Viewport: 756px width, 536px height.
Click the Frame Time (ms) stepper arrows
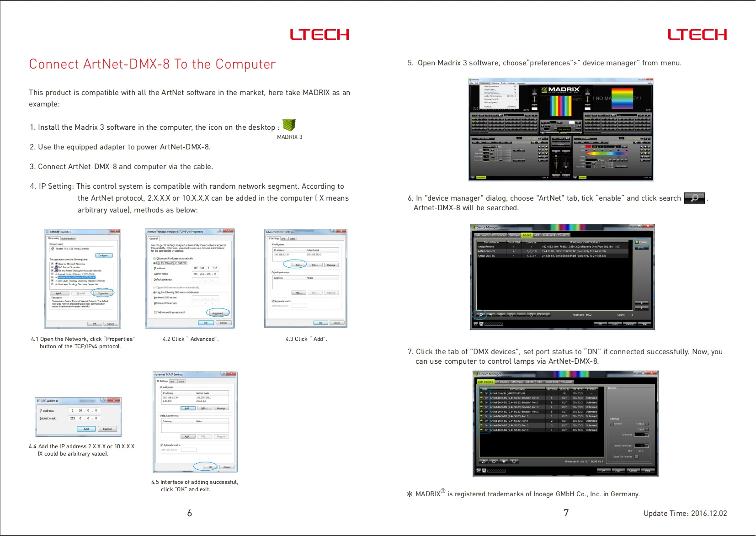[647, 446]
